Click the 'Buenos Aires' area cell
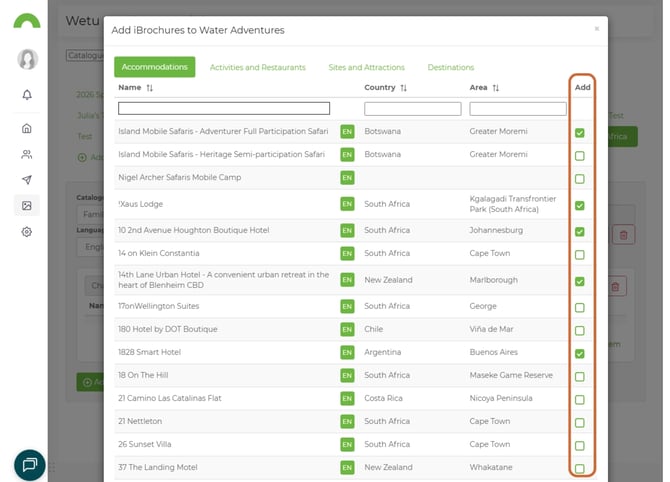Image resolution: width=670 pixels, height=482 pixels. (494, 352)
